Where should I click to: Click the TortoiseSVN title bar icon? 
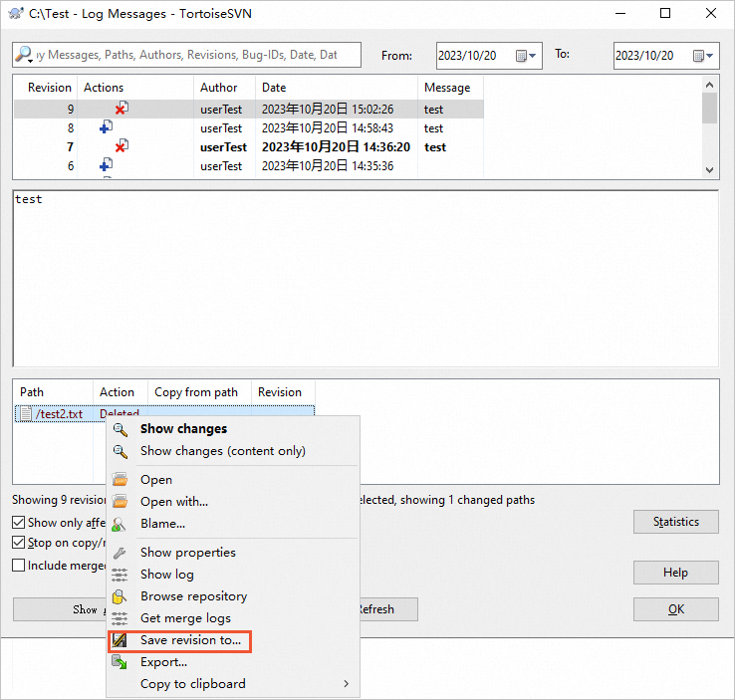pyautogui.click(x=16, y=13)
